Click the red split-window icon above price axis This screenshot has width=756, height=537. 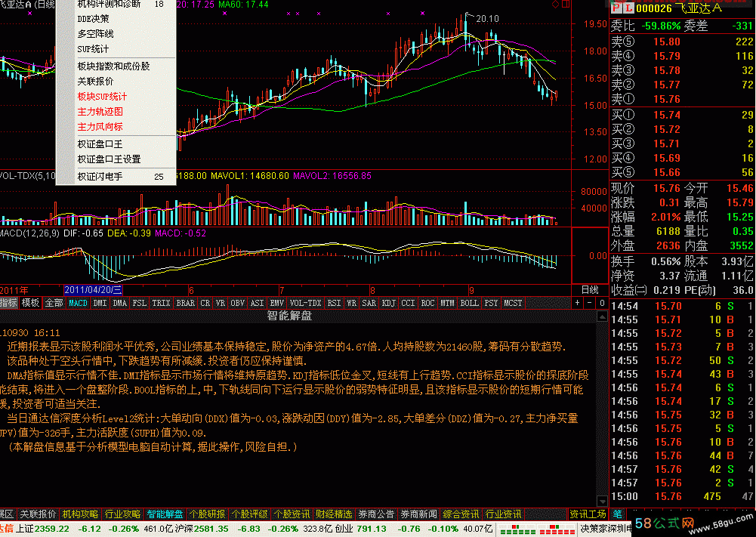pos(566,4)
